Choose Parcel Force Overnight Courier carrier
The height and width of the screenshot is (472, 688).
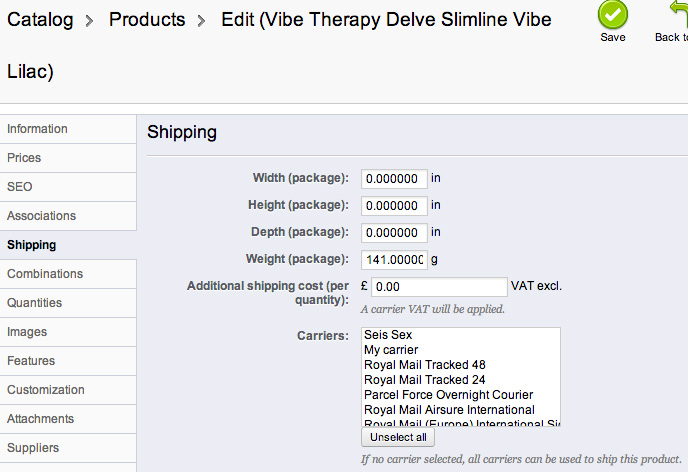[x=448, y=395]
